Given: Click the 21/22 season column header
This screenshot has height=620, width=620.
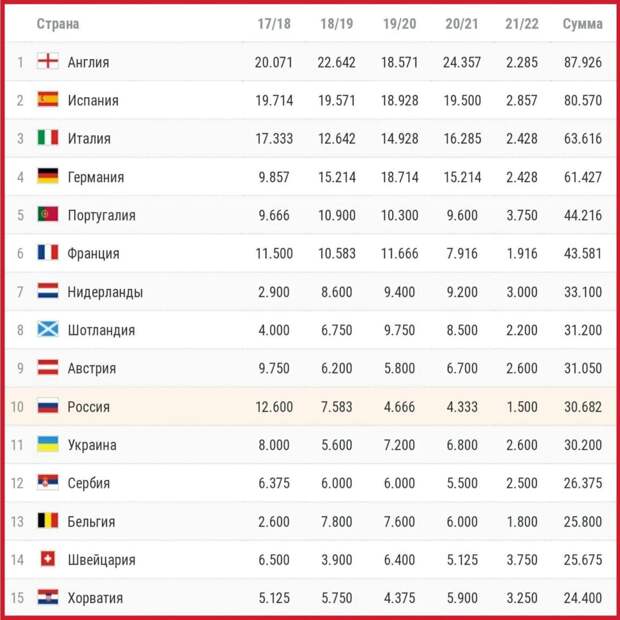Looking at the screenshot, I should pos(522,24).
